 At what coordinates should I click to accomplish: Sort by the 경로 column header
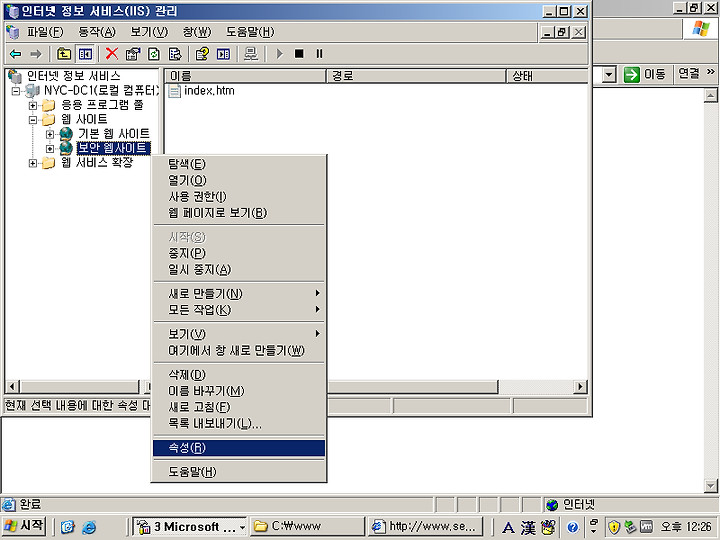point(416,76)
